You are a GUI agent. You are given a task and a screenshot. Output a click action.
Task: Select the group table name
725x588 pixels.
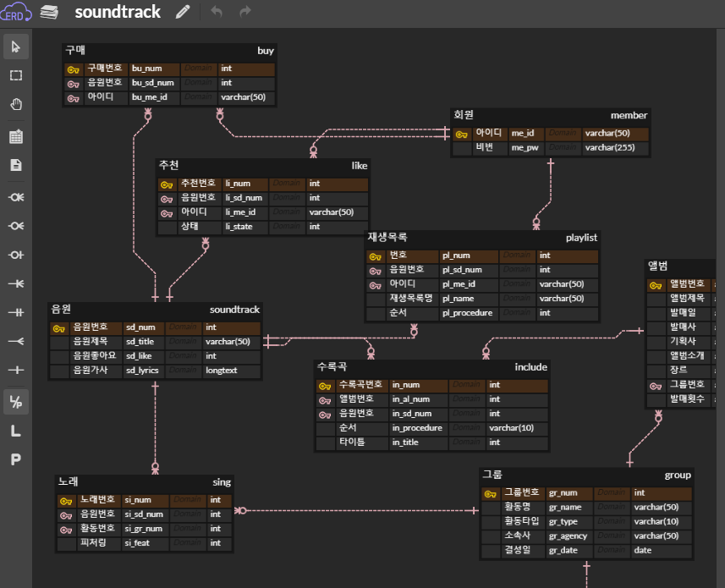[x=678, y=475]
